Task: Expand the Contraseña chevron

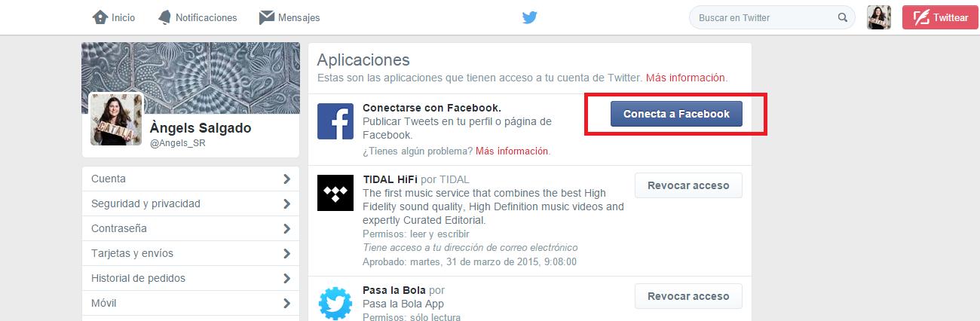Action: 286,228
